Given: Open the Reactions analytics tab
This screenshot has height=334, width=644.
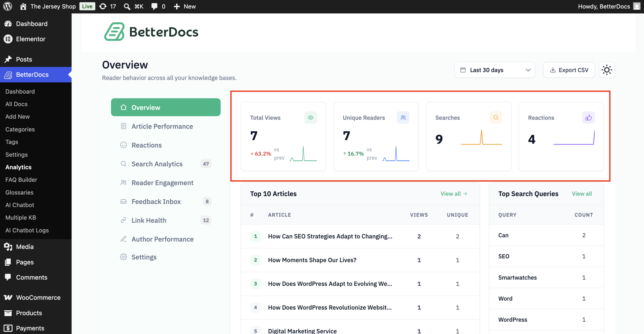Looking at the screenshot, I should (x=166, y=145).
